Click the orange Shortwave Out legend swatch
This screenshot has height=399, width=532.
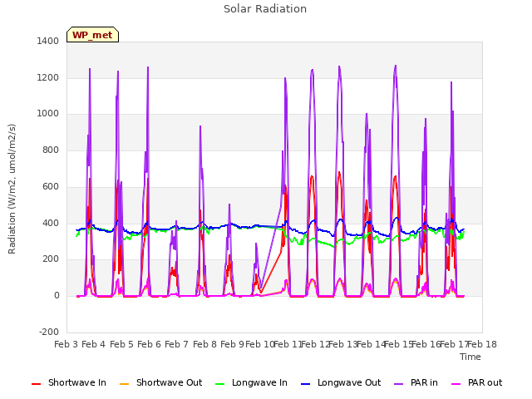coord(125,384)
